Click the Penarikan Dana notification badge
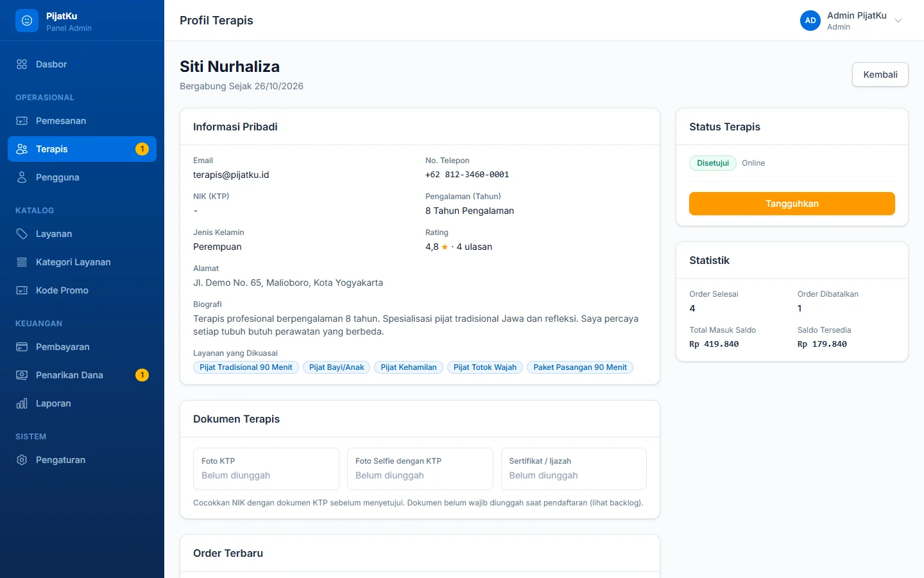This screenshot has height=578, width=924. 142,375
